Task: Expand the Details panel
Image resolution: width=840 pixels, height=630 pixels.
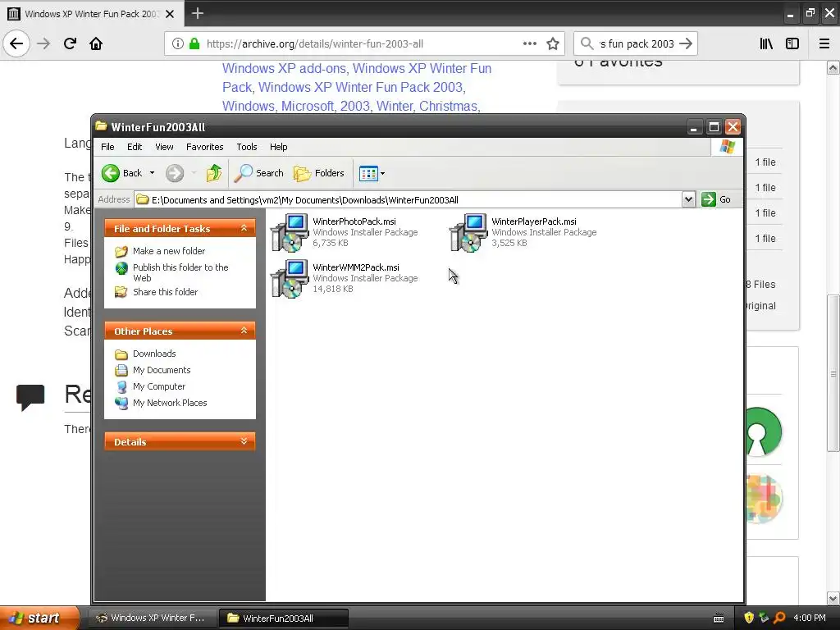Action: click(244, 441)
